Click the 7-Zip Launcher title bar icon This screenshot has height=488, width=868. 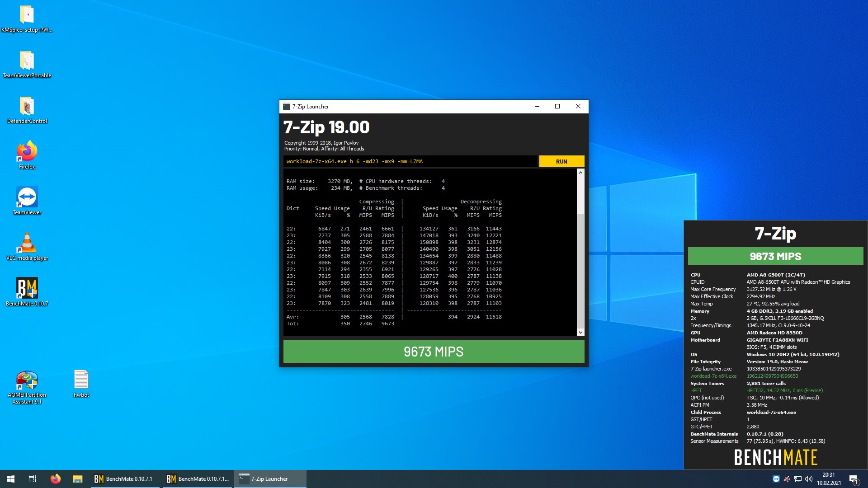click(x=286, y=107)
